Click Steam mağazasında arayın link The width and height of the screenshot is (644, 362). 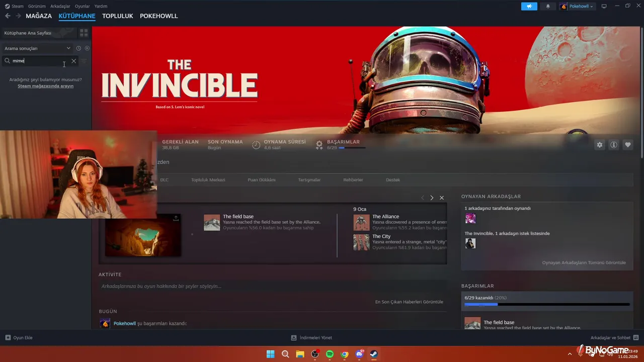click(x=46, y=86)
